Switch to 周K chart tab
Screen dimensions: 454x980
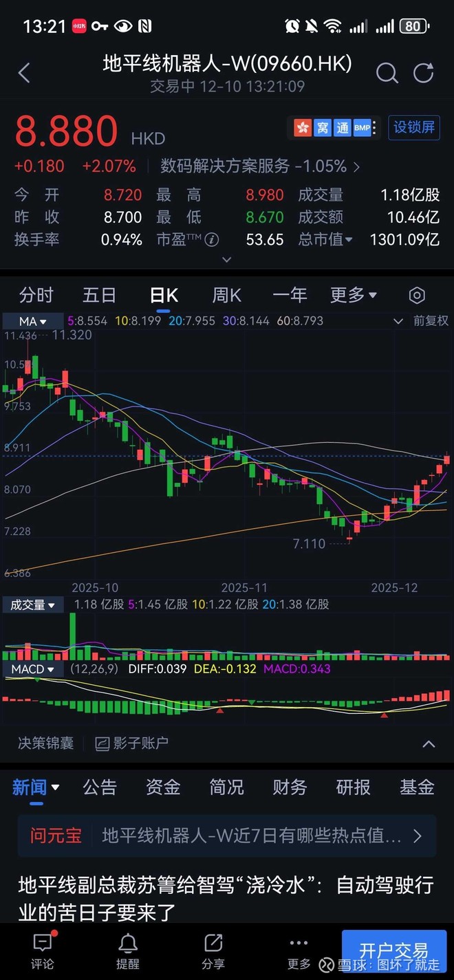pyautogui.click(x=226, y=295)
